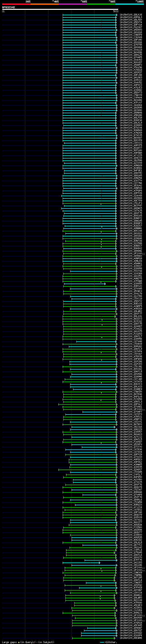This screenshot has height=644, width=146.
Task: Select hit UniRef100_A8CWH6
Action: 131,638
